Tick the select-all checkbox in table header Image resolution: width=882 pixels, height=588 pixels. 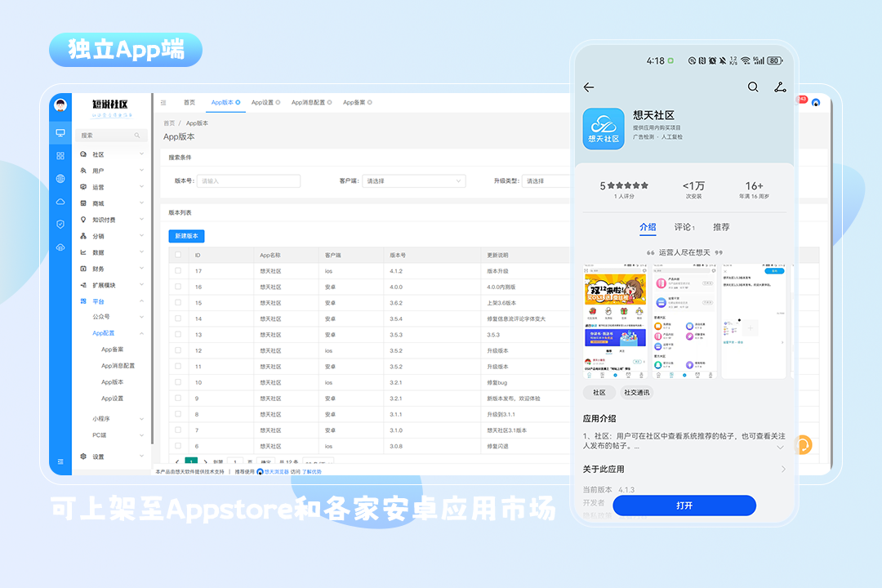(178, 255)
